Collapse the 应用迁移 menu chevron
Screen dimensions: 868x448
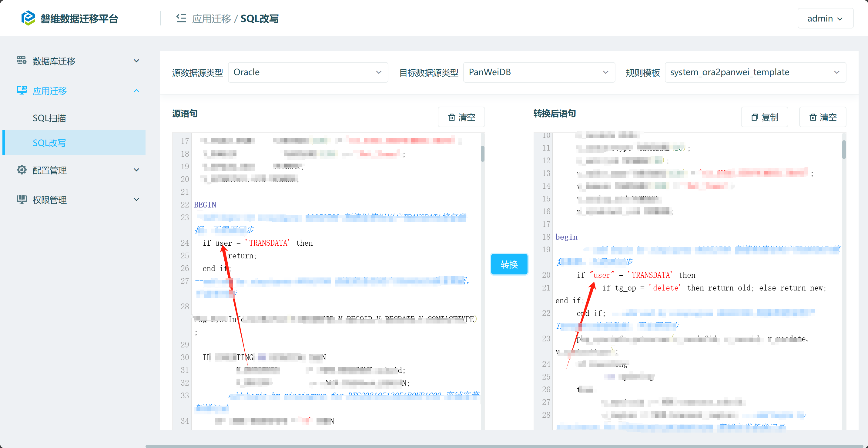click(136, 91)
